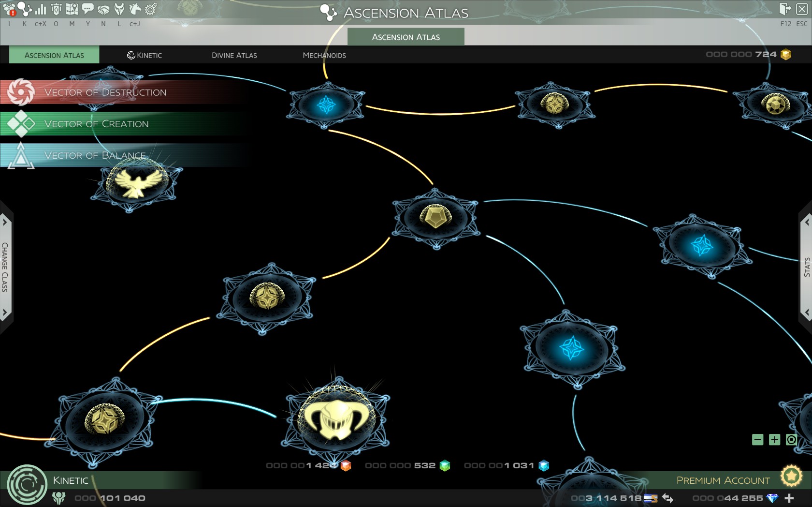This screenshot has height=507, width=812.
Task: Open the chat bubble icon (Y)
Action: coord(87,9)
